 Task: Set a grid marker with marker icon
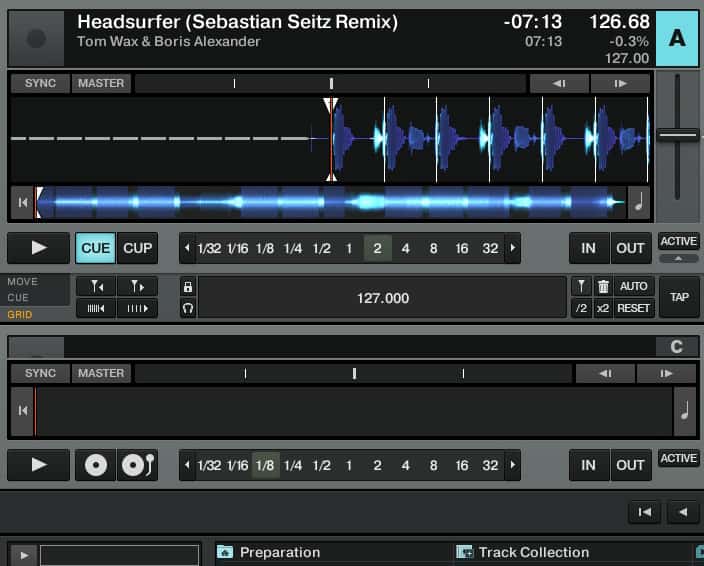click(581, 286)
